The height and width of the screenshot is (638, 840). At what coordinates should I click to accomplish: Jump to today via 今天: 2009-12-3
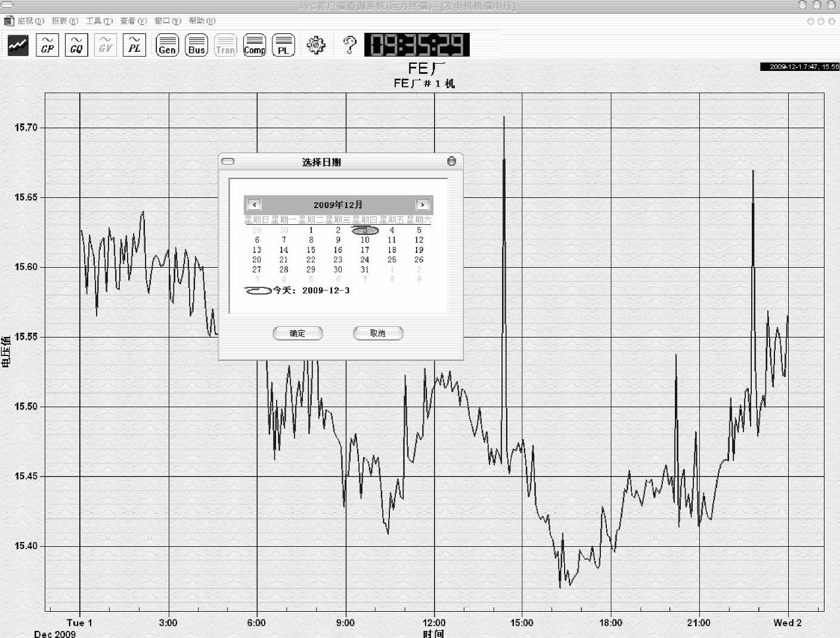click(297, 290)
